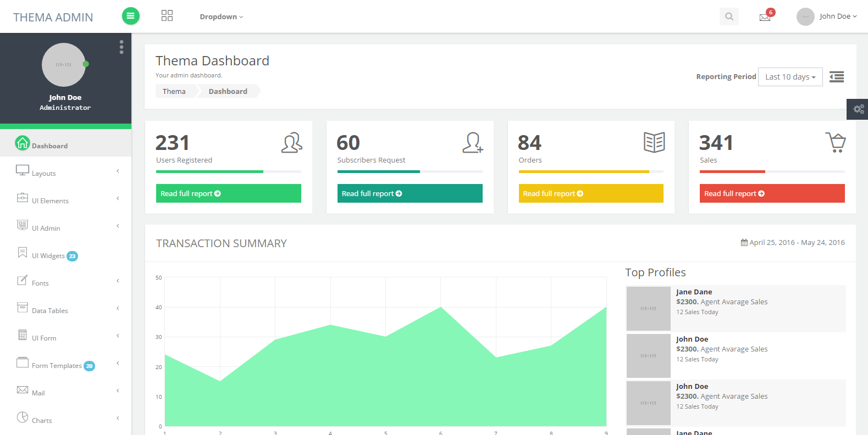Open the Last 10 days period dropdown
The width and height of the screenshot is (868, 435).
point(790,77)
